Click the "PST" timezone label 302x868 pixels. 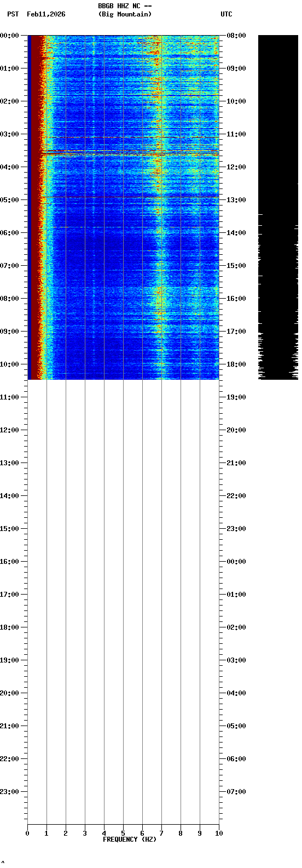(13, 14)
